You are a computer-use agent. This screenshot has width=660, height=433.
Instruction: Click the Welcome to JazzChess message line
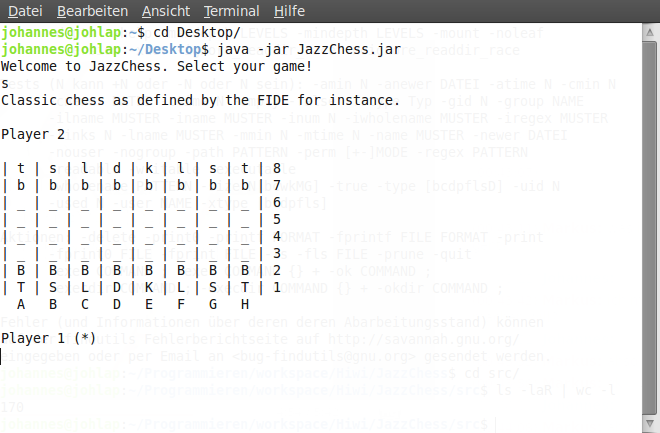pyautogui.click(x=157, y=66)
